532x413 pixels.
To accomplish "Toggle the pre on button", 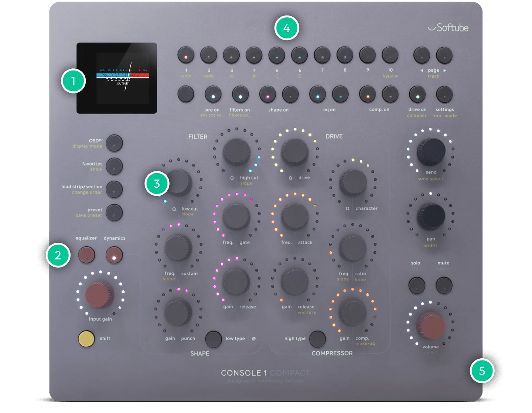I will [x=213, y=95].
